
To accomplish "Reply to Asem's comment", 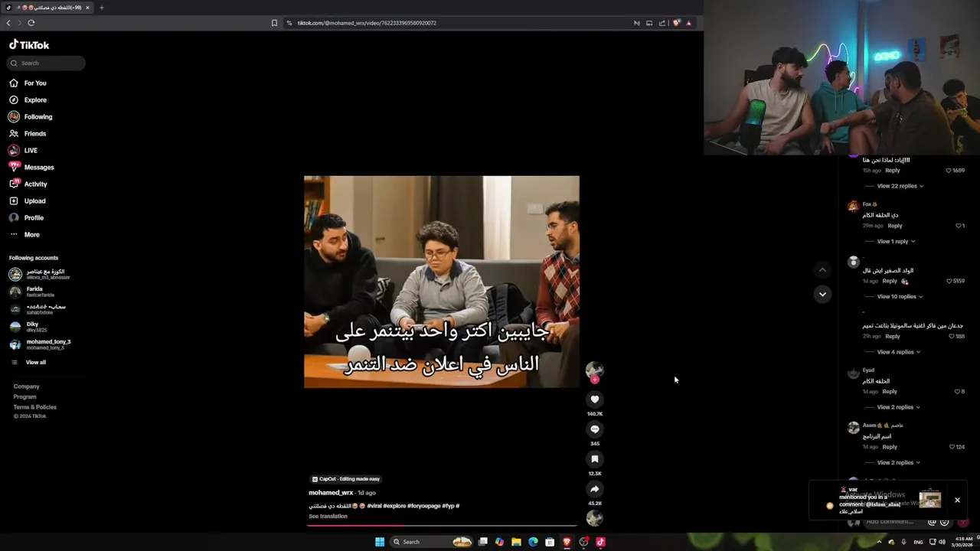I will (890, 447).
